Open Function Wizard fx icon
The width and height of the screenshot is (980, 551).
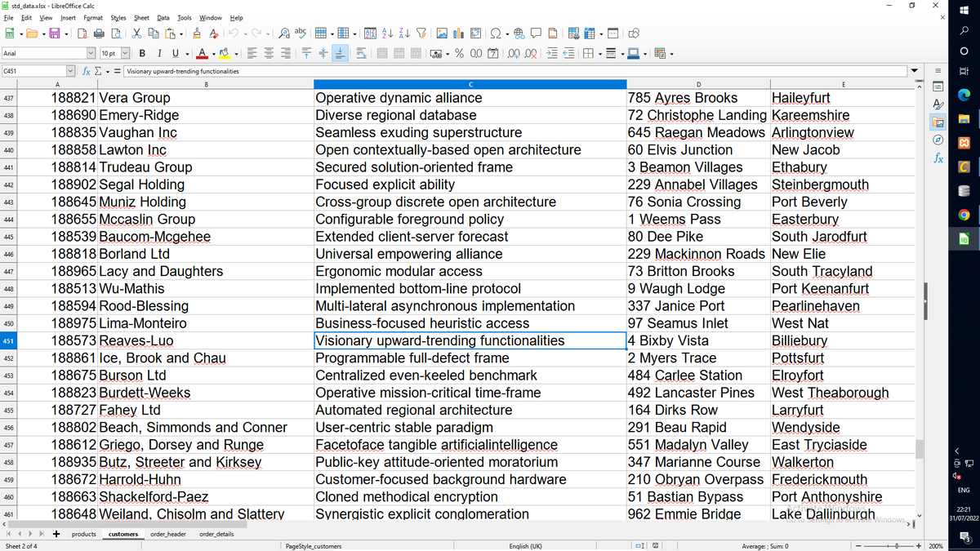click(x=87, y=71)
